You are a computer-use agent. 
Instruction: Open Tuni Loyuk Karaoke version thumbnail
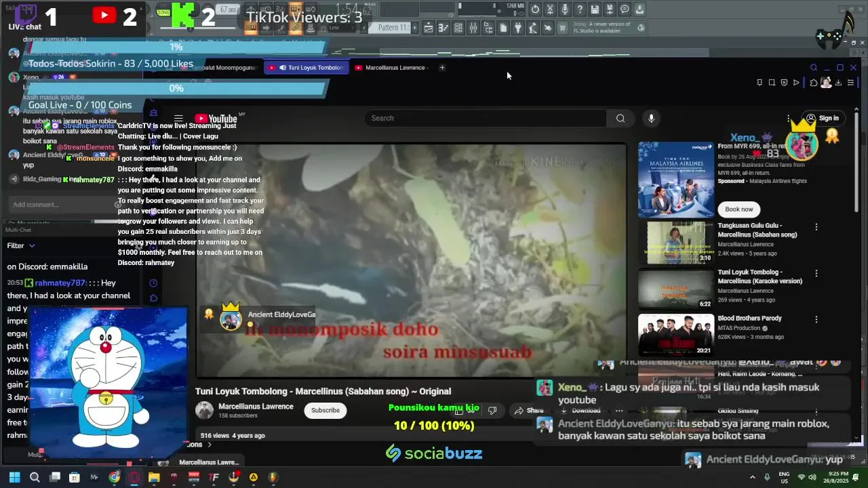676,289
